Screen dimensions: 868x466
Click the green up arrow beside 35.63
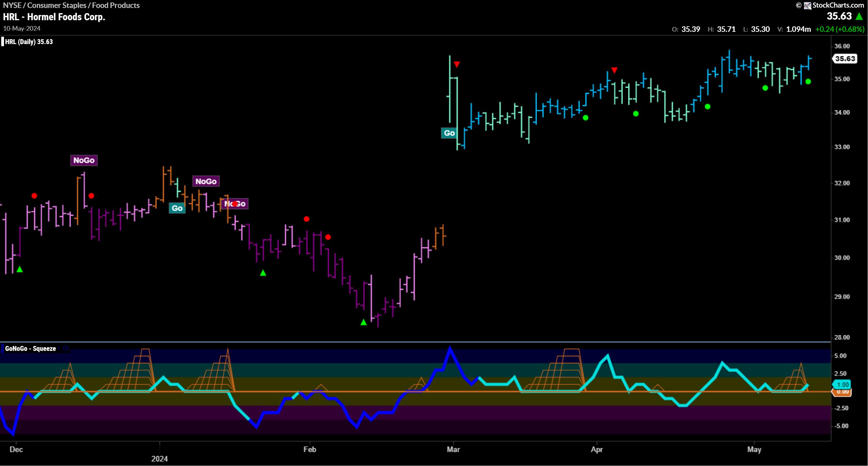(x=859, y=16)
